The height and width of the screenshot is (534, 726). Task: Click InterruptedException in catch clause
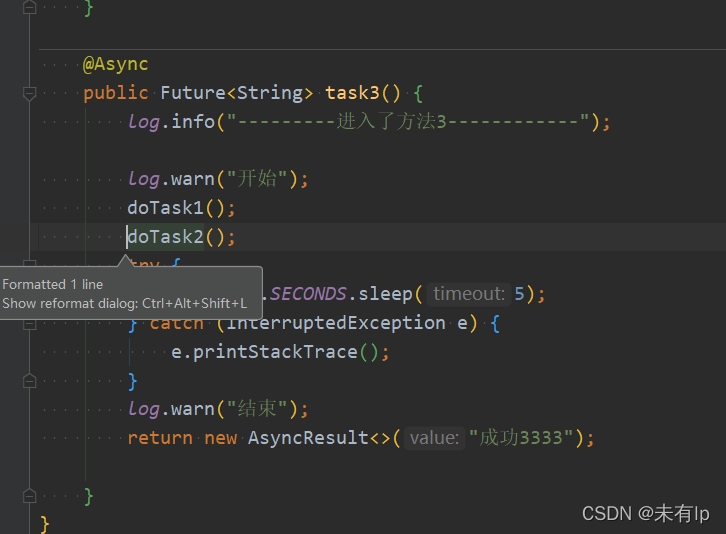(x=336, y=323)
